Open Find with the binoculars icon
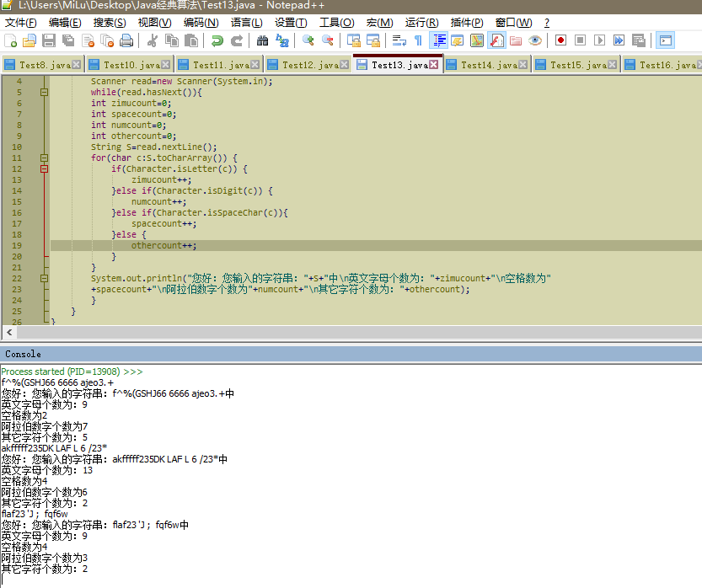Viewport: 702px width, 588px height. (262, 40)
